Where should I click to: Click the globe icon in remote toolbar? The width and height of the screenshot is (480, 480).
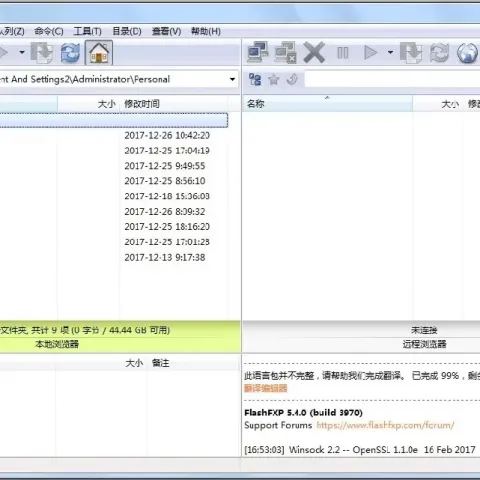click(x=467, y=53)
